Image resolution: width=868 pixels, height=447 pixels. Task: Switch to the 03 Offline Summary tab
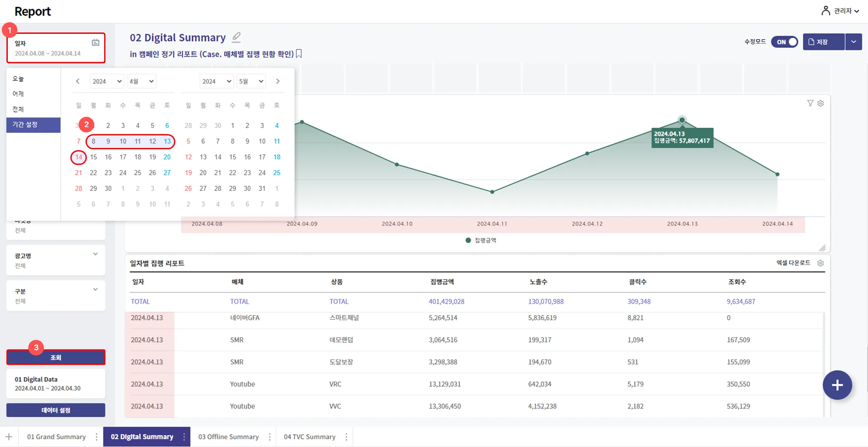coord(228,437)
